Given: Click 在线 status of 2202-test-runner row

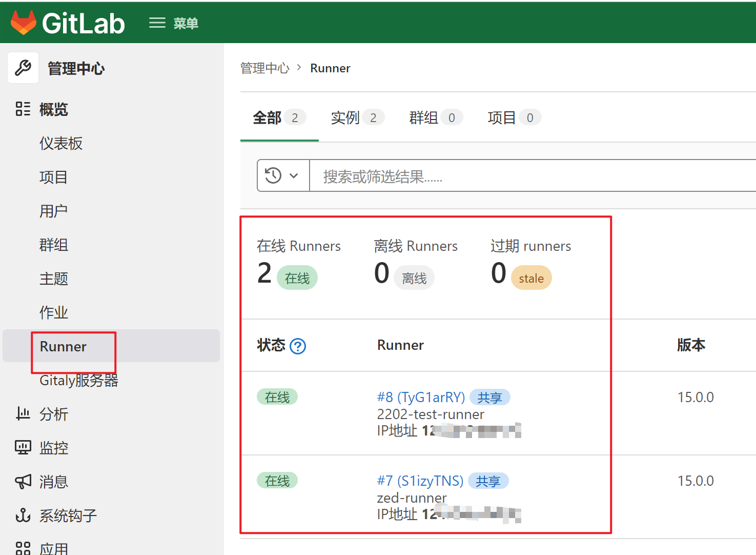Looking at the screenshot, I should pos(277,397).
